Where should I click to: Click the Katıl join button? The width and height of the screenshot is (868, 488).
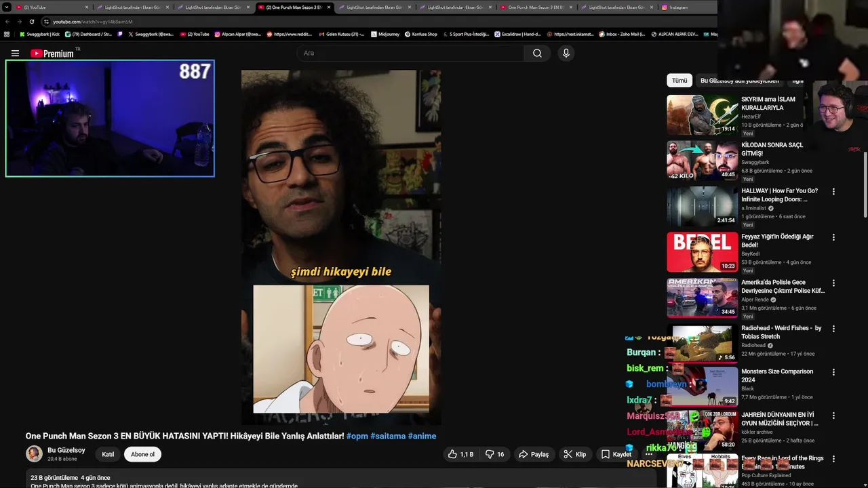108,454
